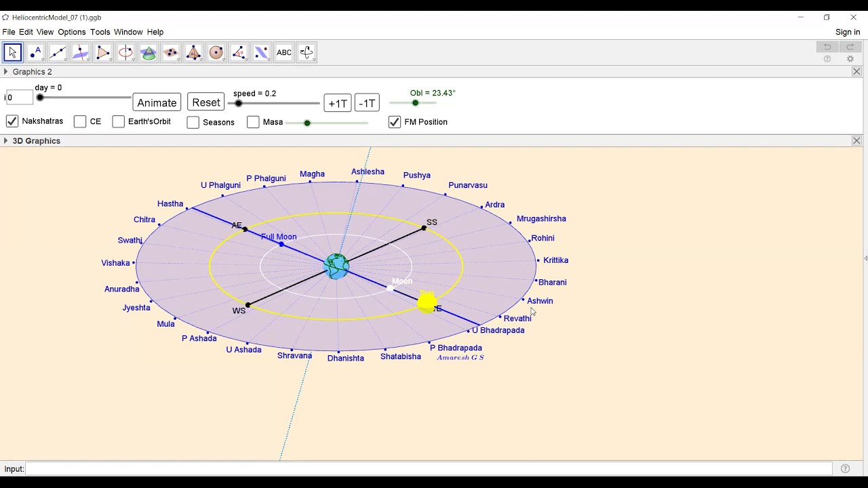The image size is (868, 488).
Task: Enable the CE checkbox
Action: tap(80, 121)
